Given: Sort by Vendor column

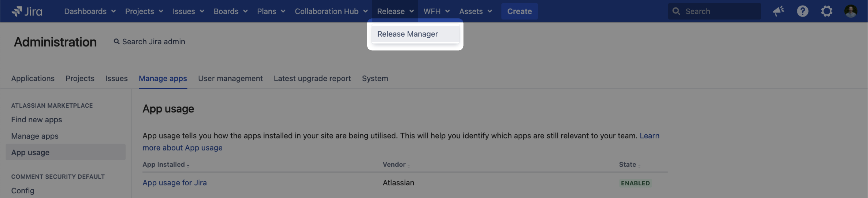Looking at the screenshot, I should 396,165.
